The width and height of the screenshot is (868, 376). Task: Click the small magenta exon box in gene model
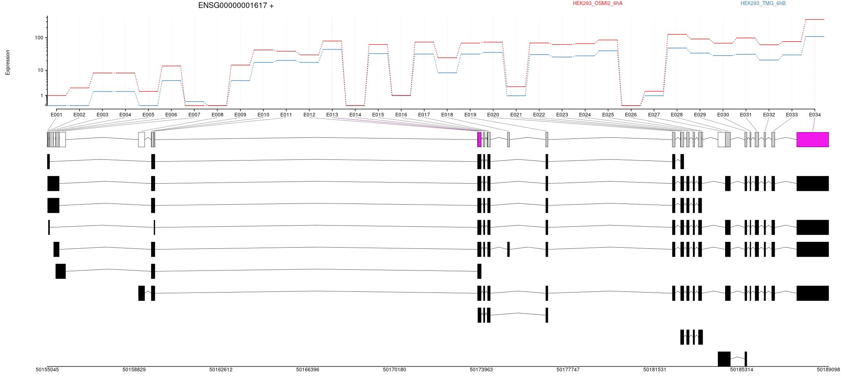480,140
